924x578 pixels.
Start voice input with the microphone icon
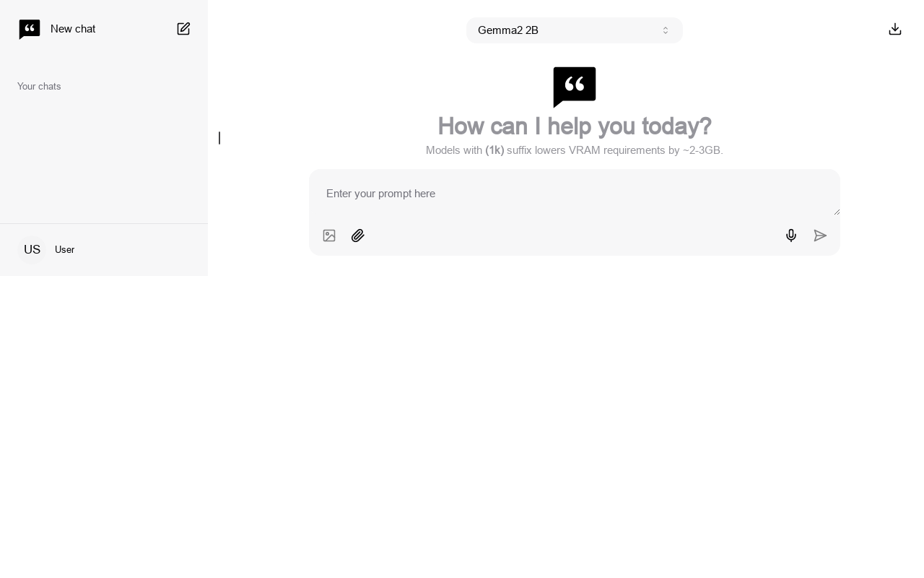click(x=791, y=236)
